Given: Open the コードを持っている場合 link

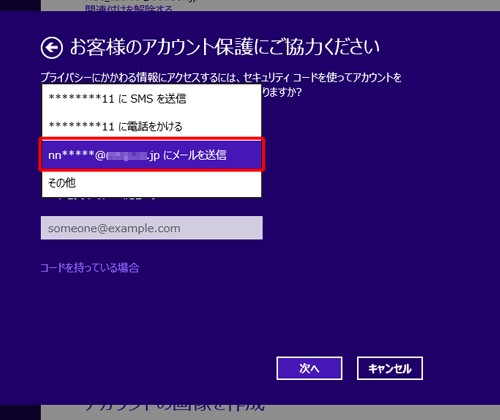Looking at the screenshot, I should [90, 268].
